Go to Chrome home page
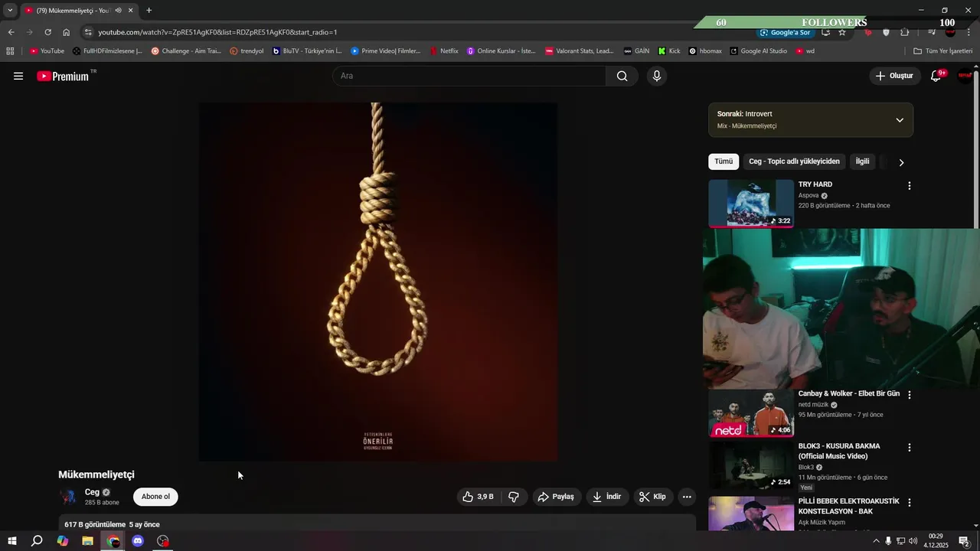 point(67,32)
